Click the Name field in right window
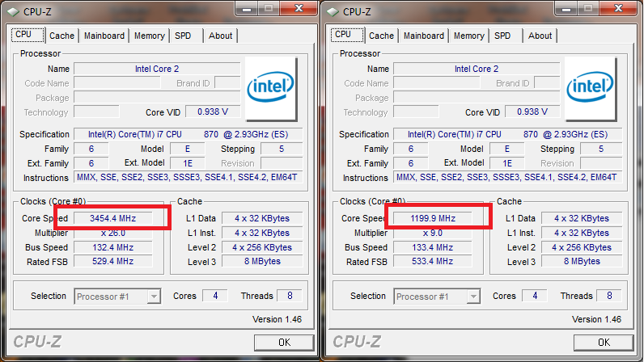The height and width of the screenshot is (362, 644). point(477,69)
